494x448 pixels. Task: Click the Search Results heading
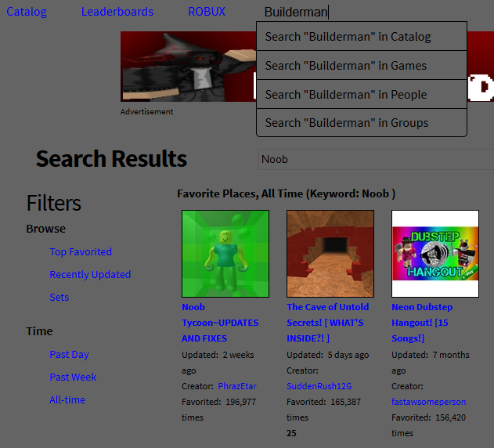pos(111,158)
